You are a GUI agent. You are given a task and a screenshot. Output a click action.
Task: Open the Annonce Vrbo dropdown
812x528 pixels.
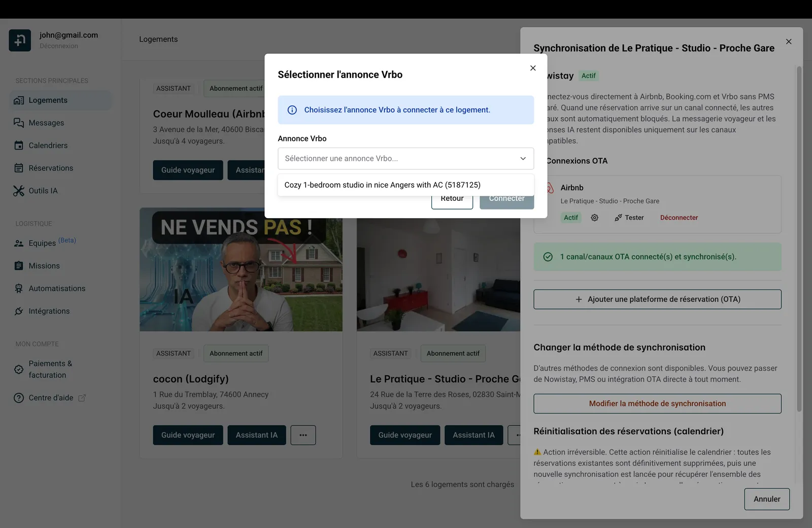405,158
